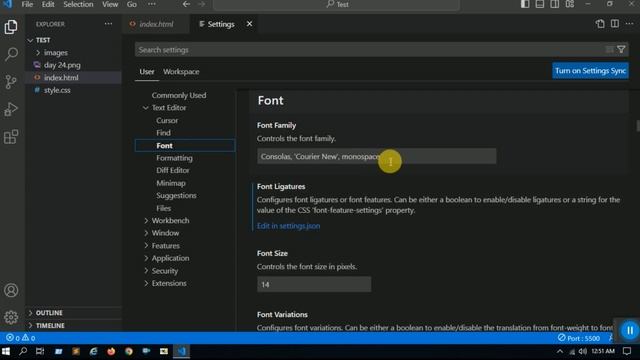Open Firefox from the taskbar
This screenshot has height=360, width=640.
tap(111, 351)
